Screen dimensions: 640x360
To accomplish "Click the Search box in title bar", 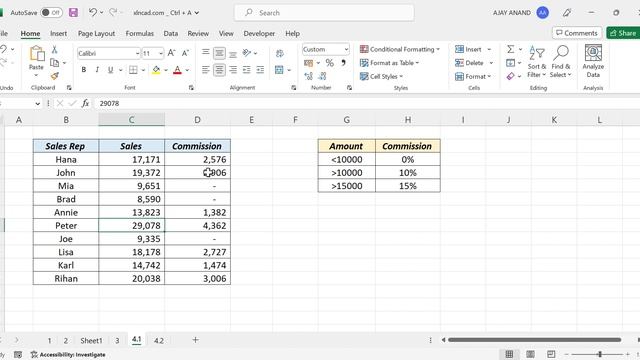I will 324,13.
